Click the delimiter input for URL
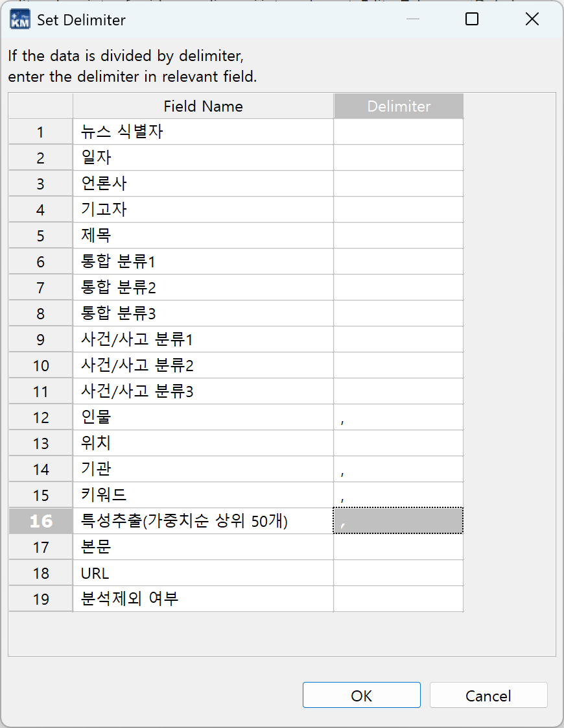 [x=398, y=572]
